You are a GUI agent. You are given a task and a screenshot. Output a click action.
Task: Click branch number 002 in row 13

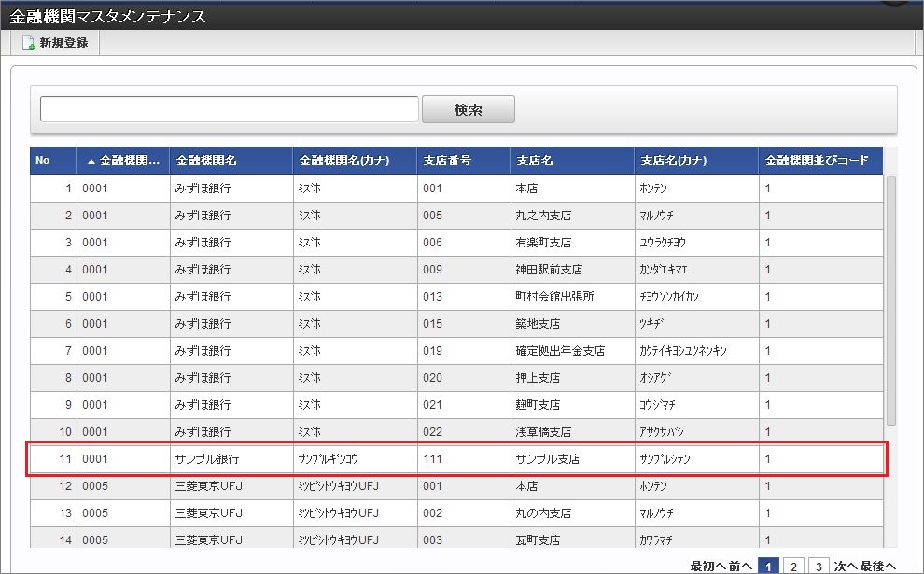pos(464,513)
